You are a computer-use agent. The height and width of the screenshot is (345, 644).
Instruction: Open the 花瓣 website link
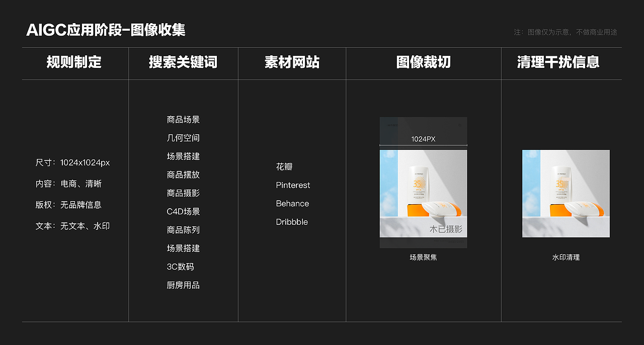click(x=284, y=166)
